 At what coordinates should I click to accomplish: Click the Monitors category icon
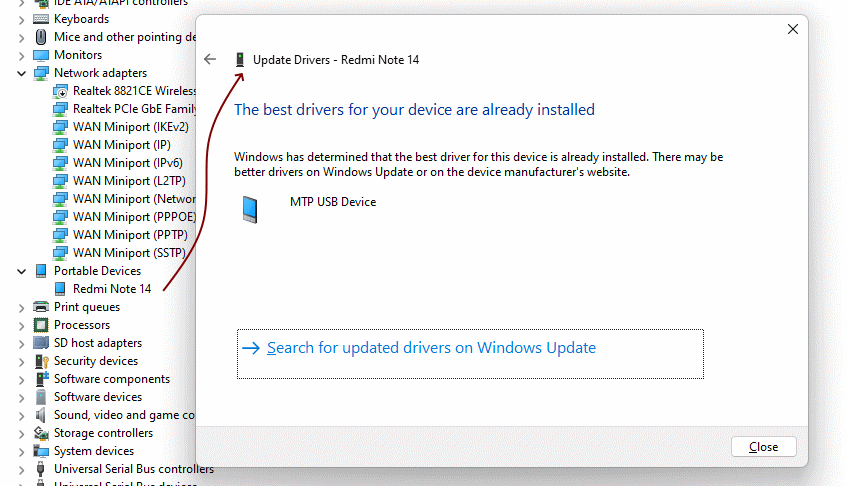(41, 55)
